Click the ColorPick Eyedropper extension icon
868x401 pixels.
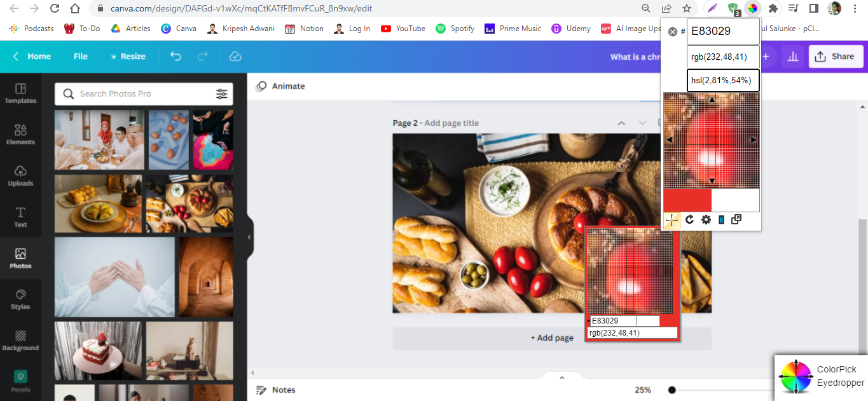752,9
